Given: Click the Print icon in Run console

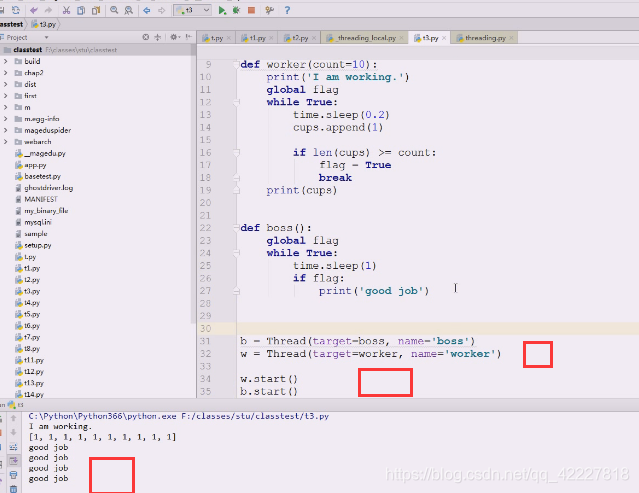Looking at the screenshot, I should click(13, 475).
